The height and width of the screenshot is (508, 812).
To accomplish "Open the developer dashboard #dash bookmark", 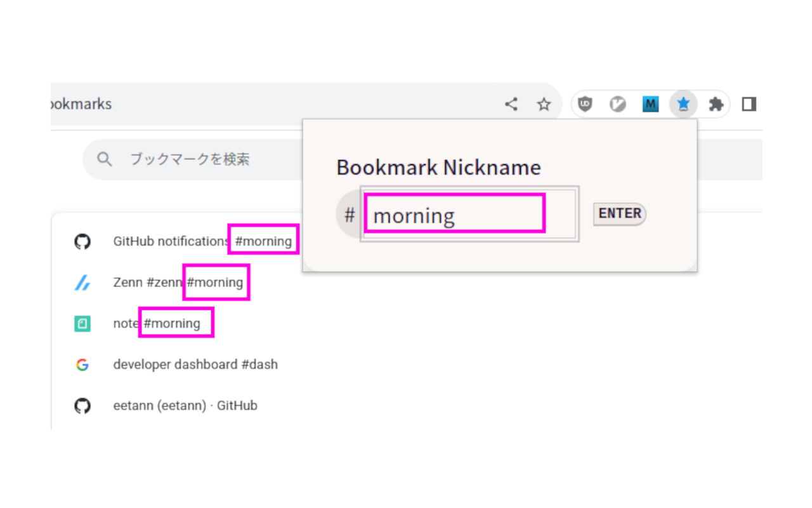I will click(195, 365).
